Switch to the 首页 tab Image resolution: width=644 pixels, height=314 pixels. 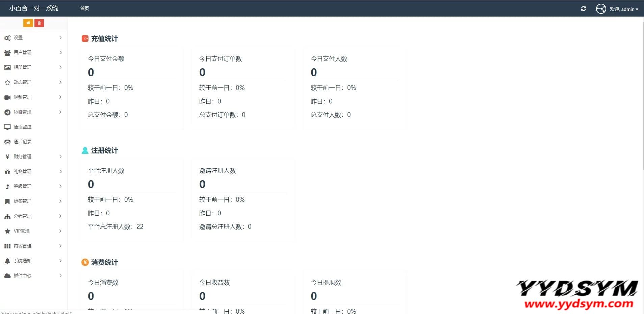pos(84,8)
